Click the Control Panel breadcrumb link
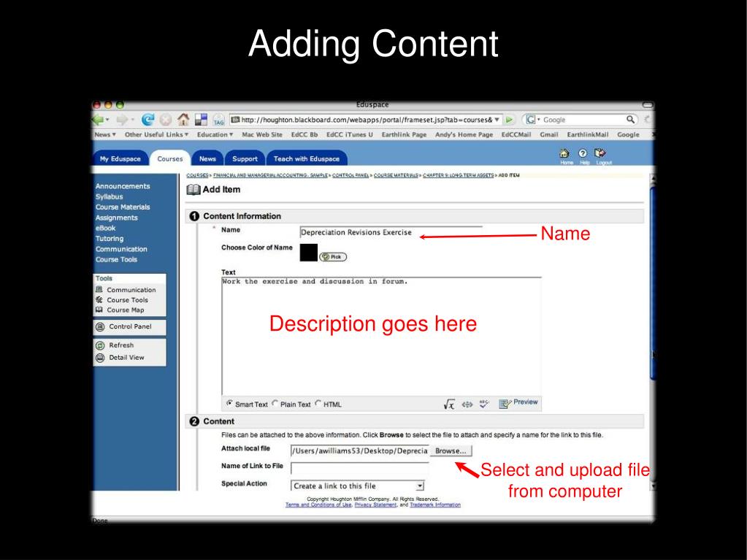This screenshot has width=747, height=560. pos(350,175)
